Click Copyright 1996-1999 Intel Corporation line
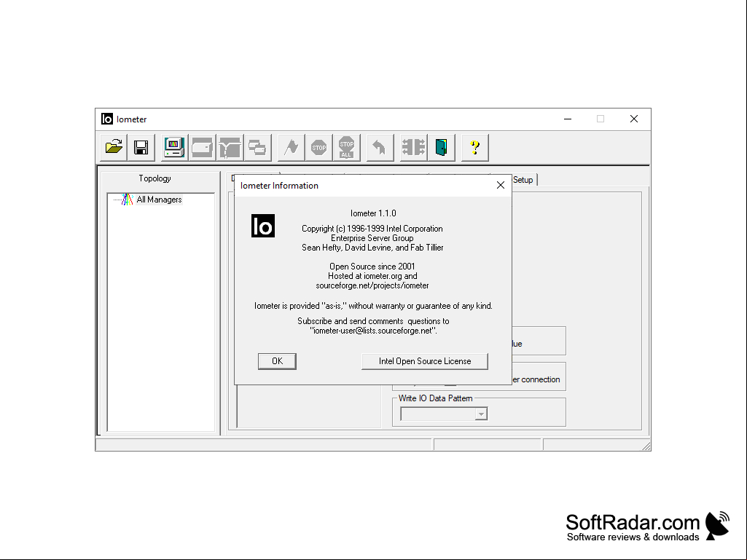 (372, 229)
